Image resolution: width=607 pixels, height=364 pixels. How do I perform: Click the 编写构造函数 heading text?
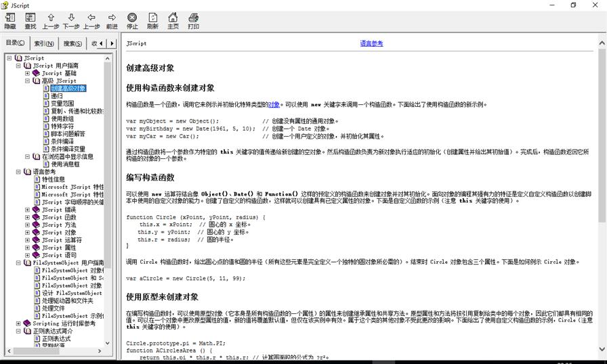pos(150,177)
